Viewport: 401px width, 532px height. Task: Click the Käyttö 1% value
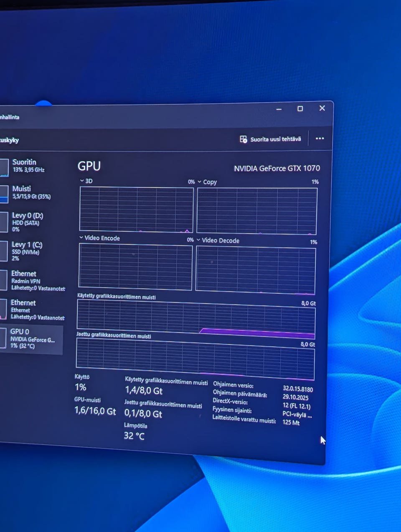pos(81,387)
